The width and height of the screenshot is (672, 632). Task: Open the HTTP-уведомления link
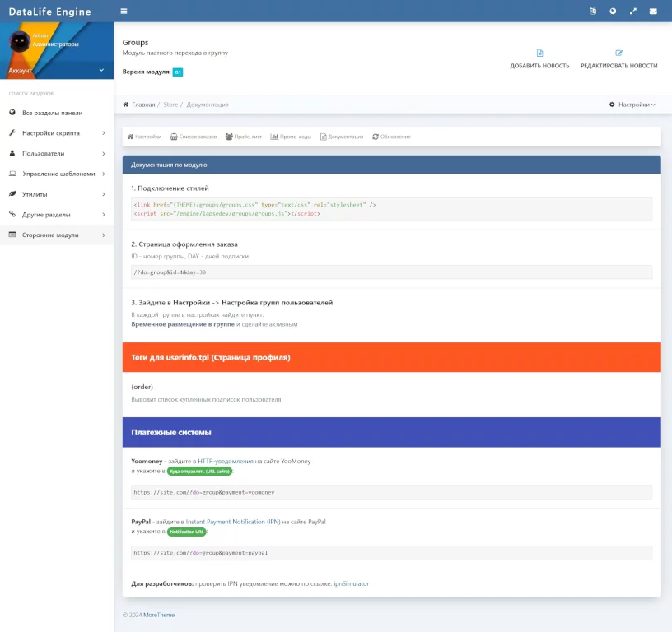[x=226, y=461]
